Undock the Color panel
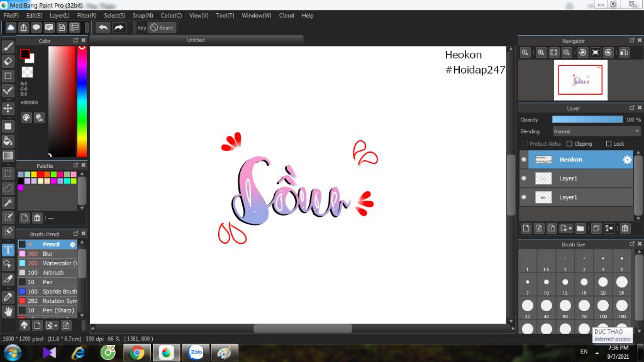This screenshot has width=644, height=362. (x=75, y=40)
